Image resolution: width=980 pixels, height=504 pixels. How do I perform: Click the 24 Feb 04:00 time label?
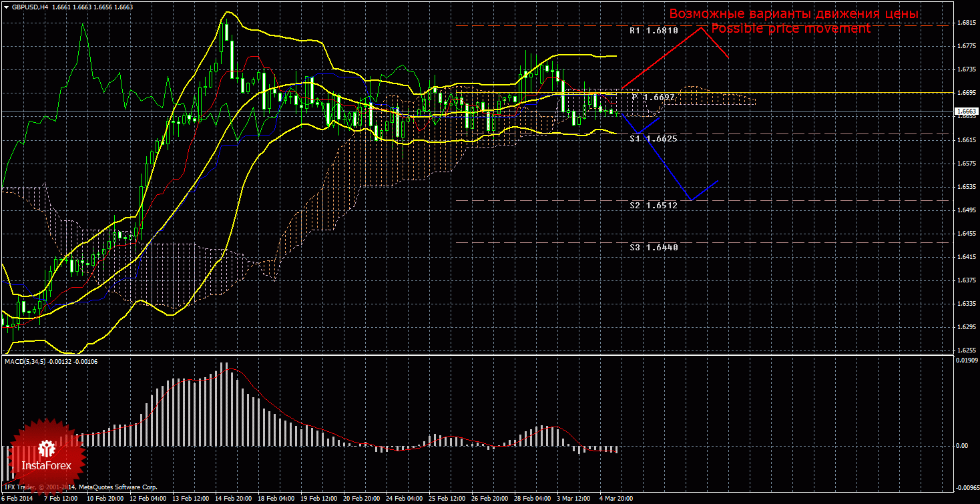pos(404,498)
